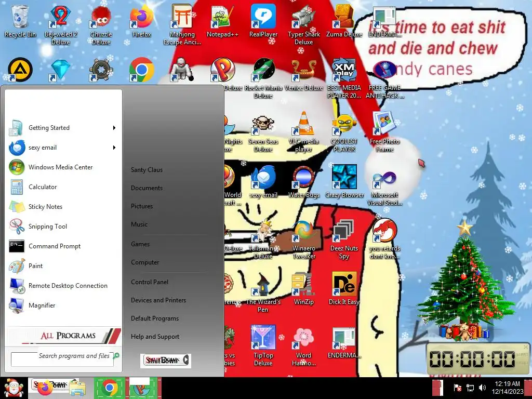Image resolution: width=532 pixels, height=399 pixels.
Task: Open Chrome from the taskbar
Action: 109,388
